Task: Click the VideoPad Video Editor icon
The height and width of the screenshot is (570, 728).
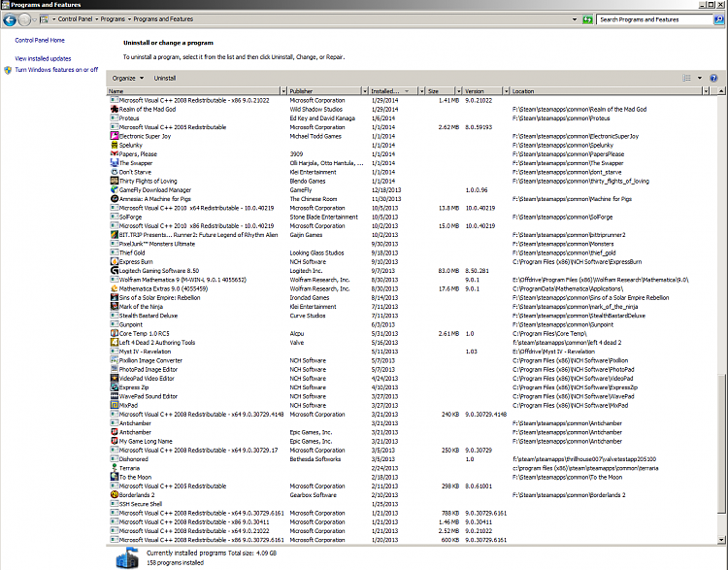Action: [x=115, y=378]
